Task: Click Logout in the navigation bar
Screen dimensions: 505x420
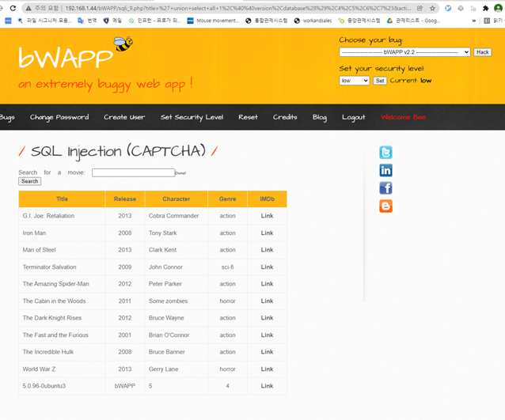Action: [354, 118]
